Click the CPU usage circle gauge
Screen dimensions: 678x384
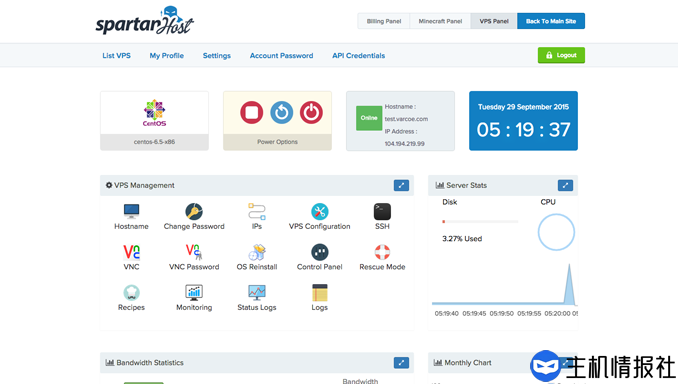(556, 232)
